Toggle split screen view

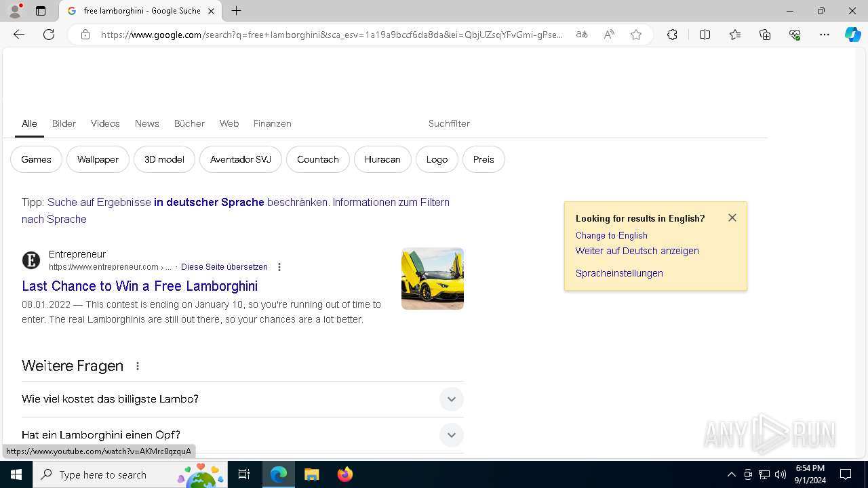tap(705, 35)
